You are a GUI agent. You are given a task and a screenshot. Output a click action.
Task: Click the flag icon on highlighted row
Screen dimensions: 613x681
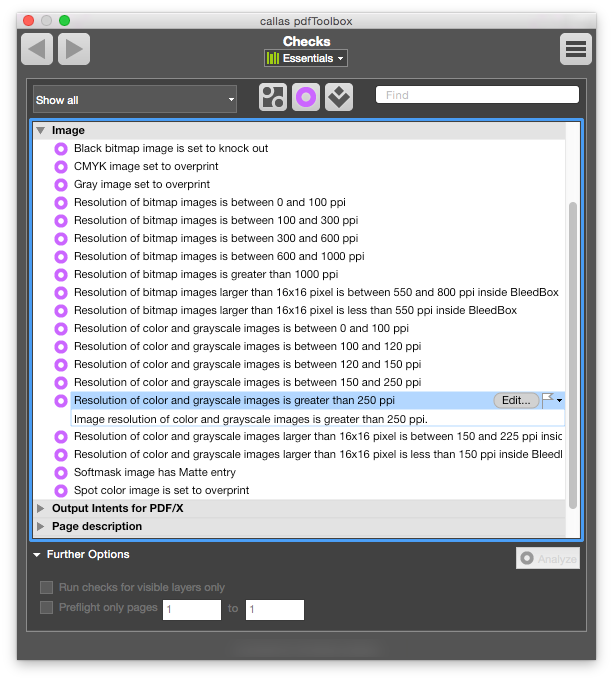point(548,400)
